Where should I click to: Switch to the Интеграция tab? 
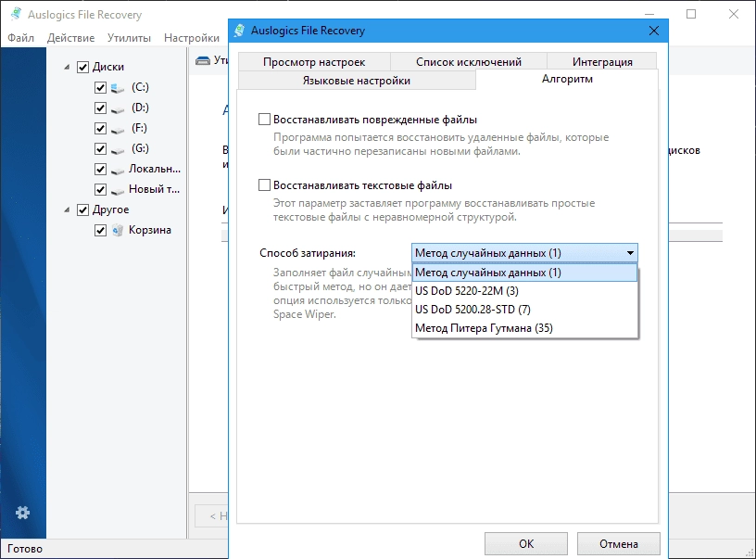pos(601,62)
